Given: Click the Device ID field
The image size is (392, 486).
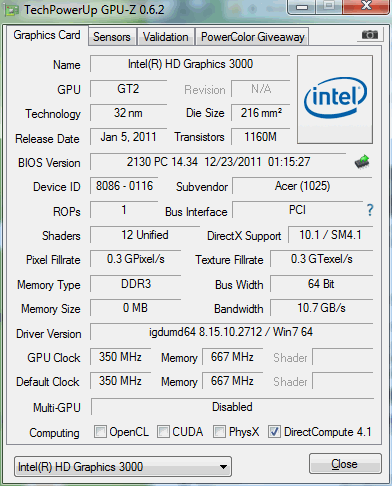Looking at the screenshot, I should (124, 186).
